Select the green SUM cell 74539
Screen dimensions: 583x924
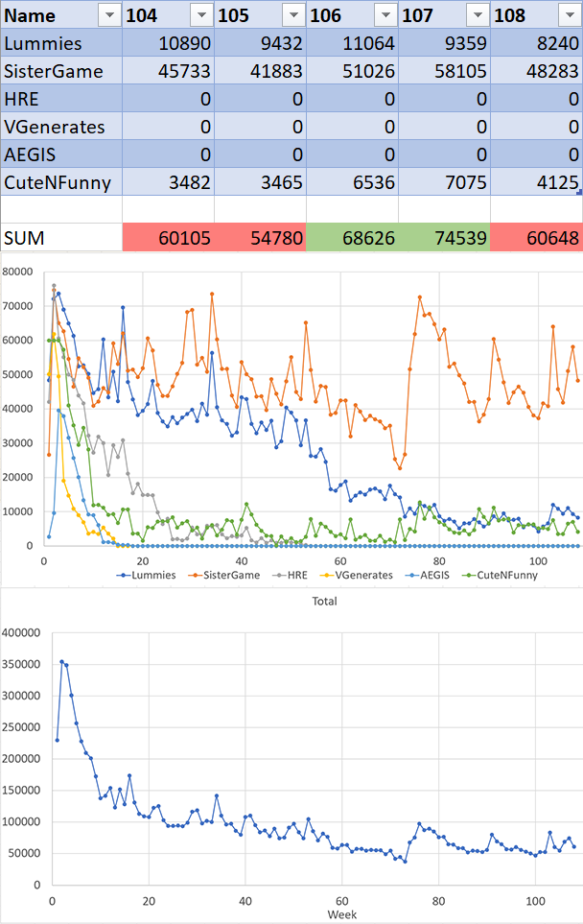pos(445,238)
